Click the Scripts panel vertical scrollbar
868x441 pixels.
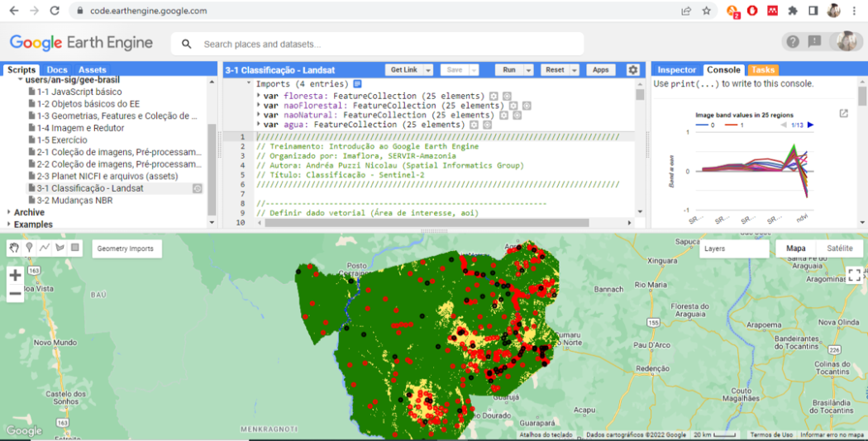tap(212, 168)
